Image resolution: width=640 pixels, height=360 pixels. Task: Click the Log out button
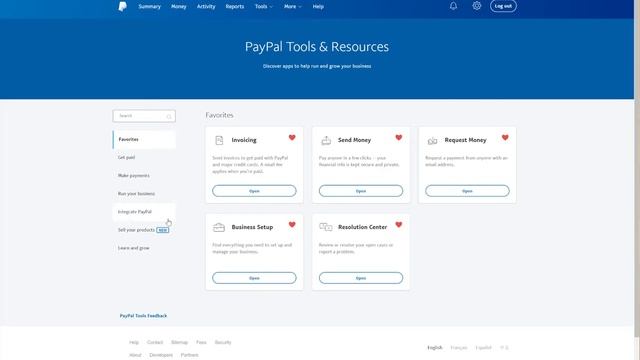click(503, 6)
